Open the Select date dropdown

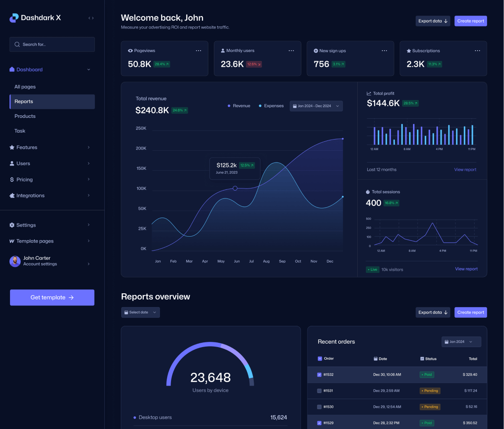tap(140, 312)
